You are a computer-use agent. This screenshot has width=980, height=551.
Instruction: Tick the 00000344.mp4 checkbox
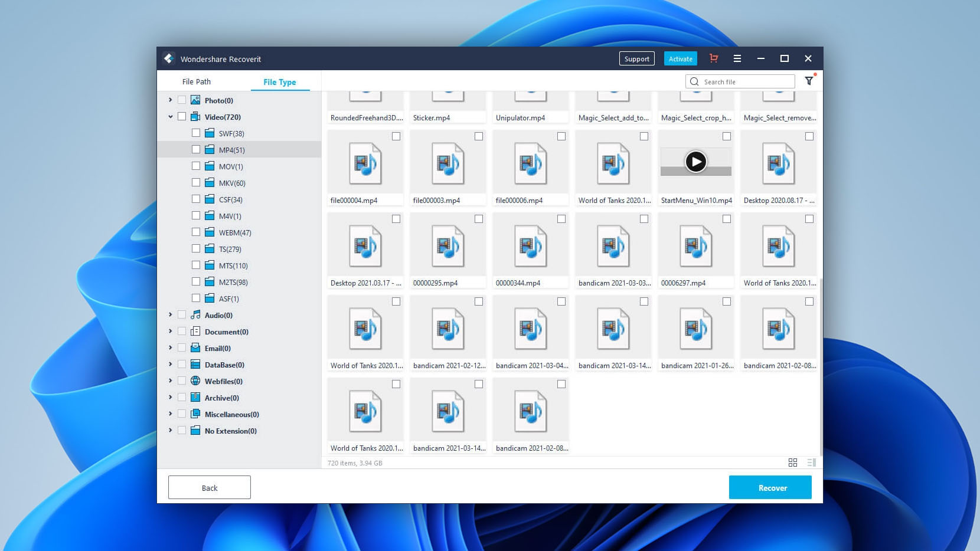[x=561, y=219]
